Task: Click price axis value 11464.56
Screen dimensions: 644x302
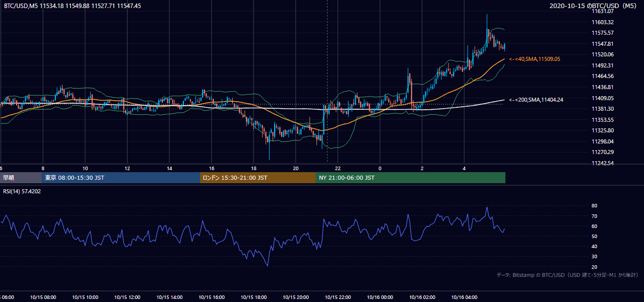Action: tap(603, 76)
